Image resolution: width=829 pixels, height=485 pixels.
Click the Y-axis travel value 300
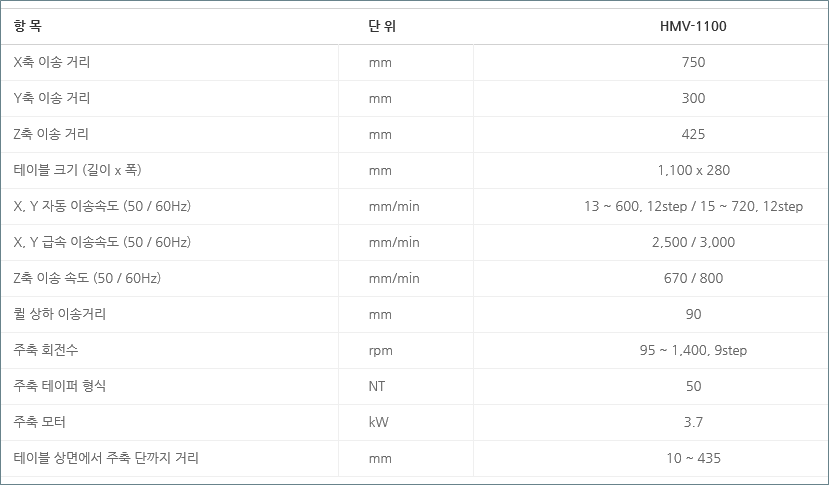coord(693,98)
